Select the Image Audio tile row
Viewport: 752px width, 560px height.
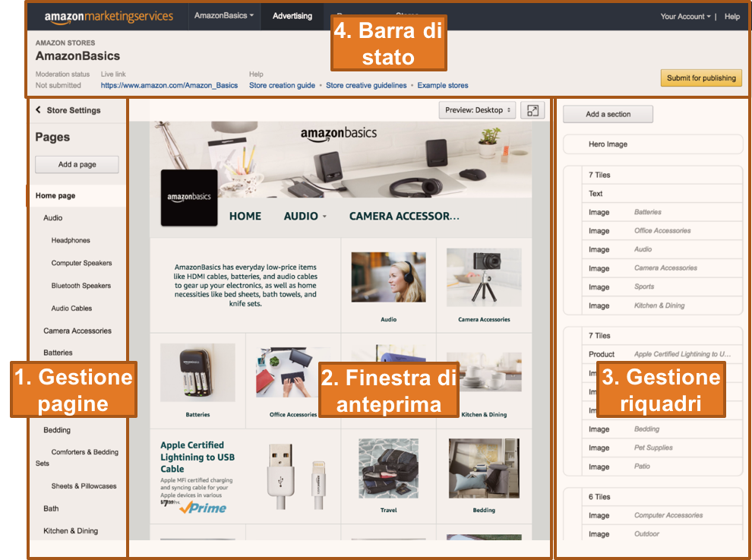662,249
